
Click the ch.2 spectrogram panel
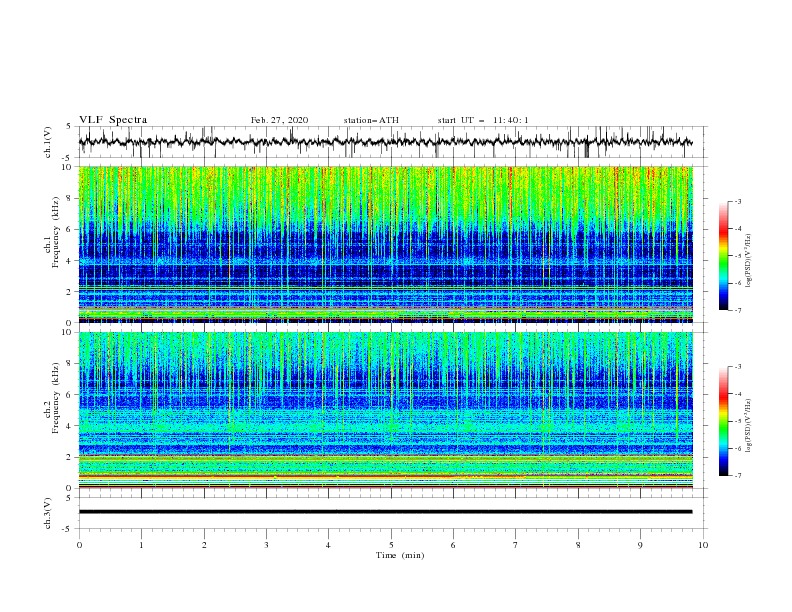pyautogui.click(x=385, y=410)
